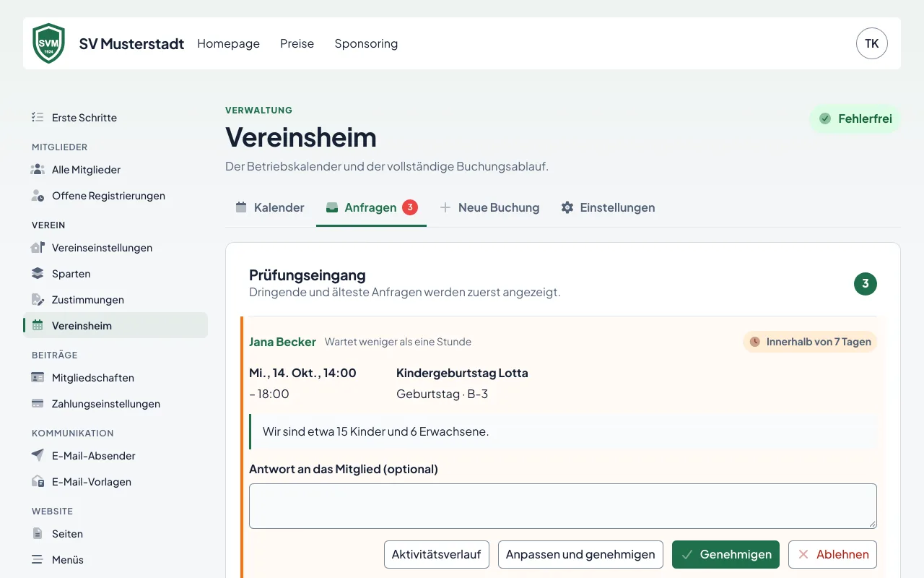Click Genehmigen to approve the request
Image resolution: width=924 pixels, height=578 pixels.
(x=725, y=554)
